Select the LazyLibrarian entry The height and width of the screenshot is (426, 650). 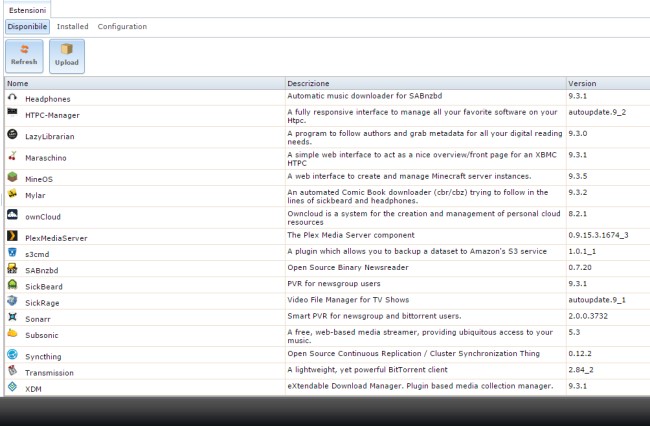coord(50,136)
